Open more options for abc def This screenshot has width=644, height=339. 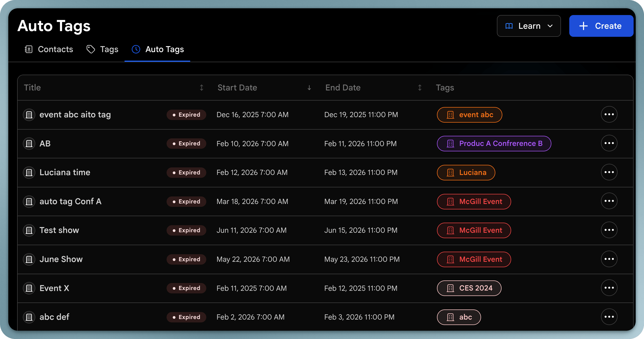pos(609,317)
